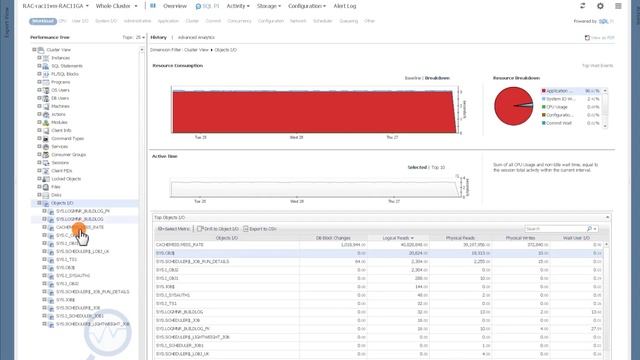
Task: Open the Storage menu
Action: [x=269, y=6]
